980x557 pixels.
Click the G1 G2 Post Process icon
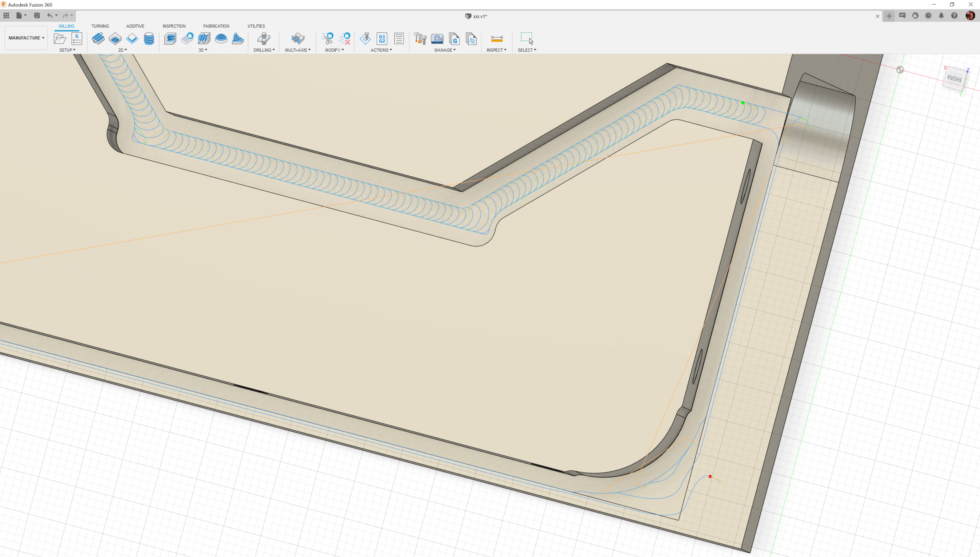tap(382, 39)
